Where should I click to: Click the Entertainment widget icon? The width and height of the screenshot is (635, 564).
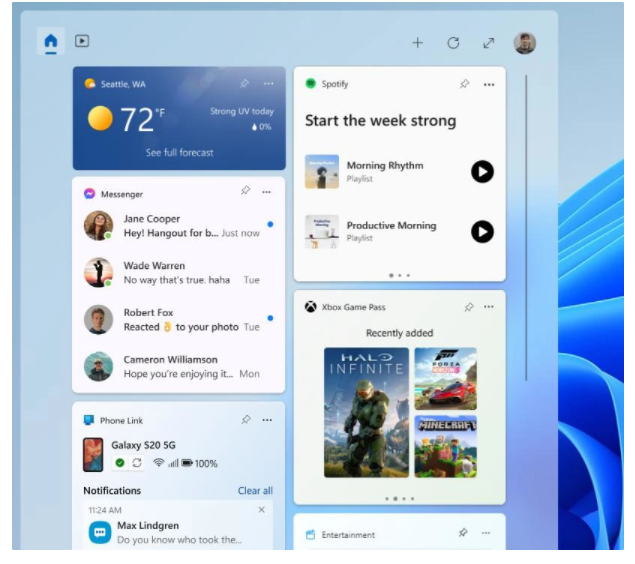tap(310, 534)
